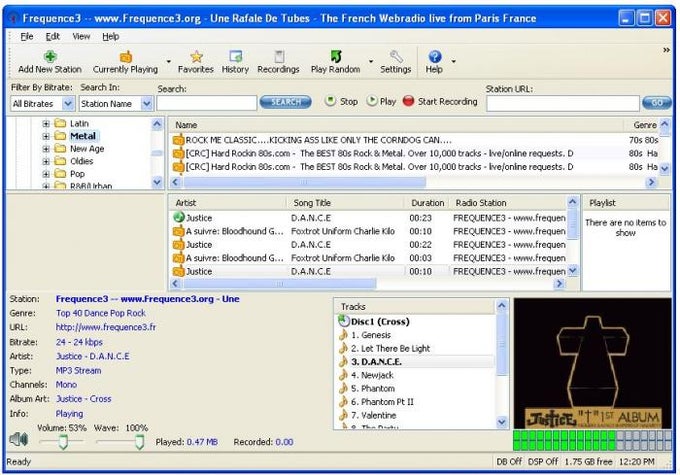Click the Disc1 (Cross) album icon
This screenshot has height=475, width=680.
(x=343, y=321)
